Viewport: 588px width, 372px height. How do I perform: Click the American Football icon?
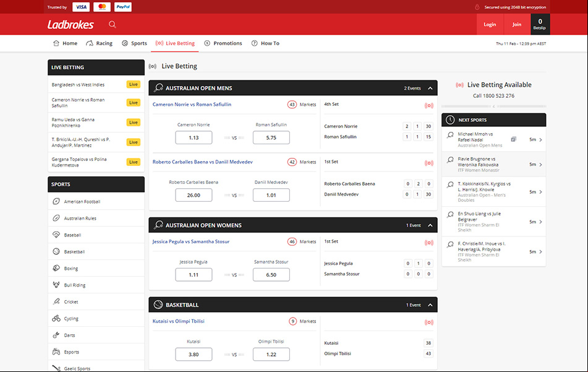56,201
